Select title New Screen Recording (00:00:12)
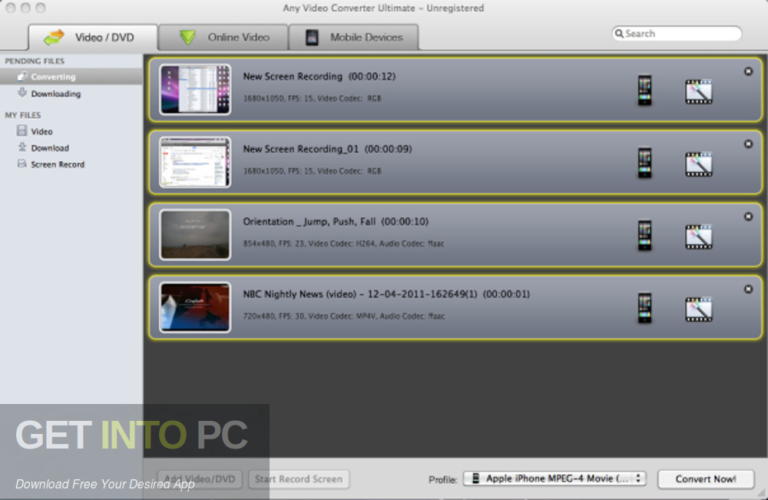The image size is (768, 500). click(319, 76)
